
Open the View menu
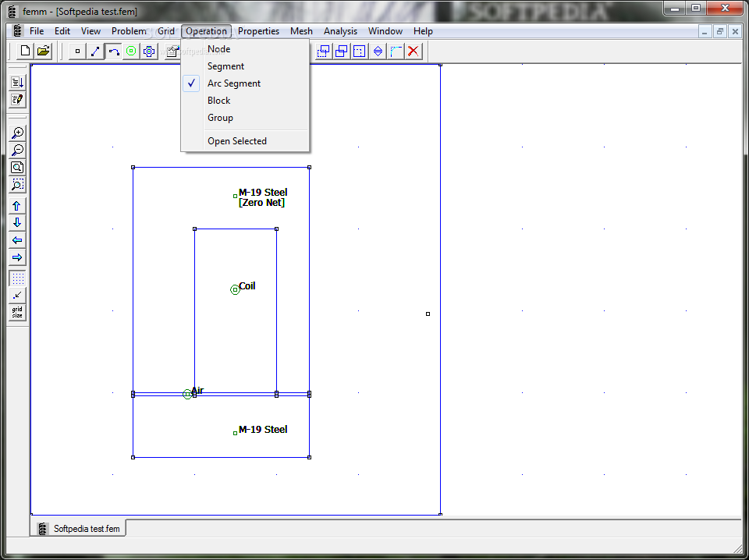coord(91,31)
